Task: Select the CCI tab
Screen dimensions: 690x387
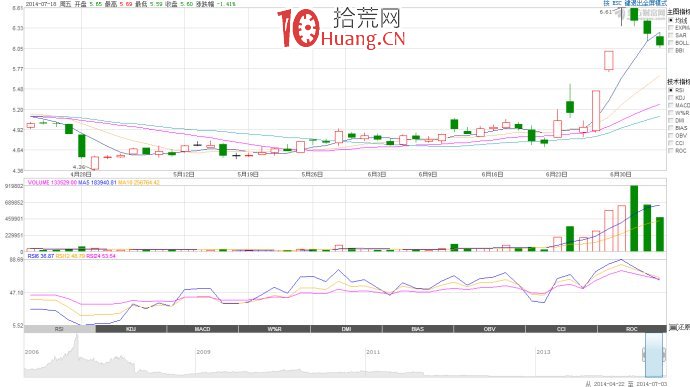Action: (561, 329)
